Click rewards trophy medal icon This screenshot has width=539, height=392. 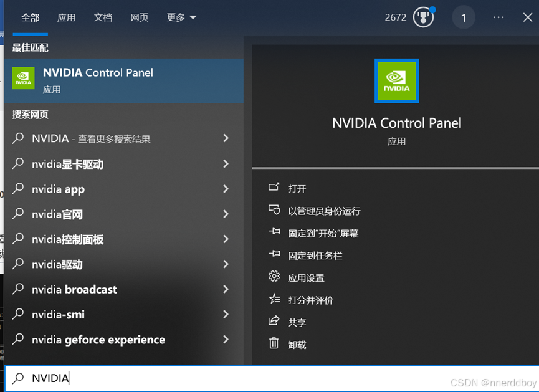(424, 17)
